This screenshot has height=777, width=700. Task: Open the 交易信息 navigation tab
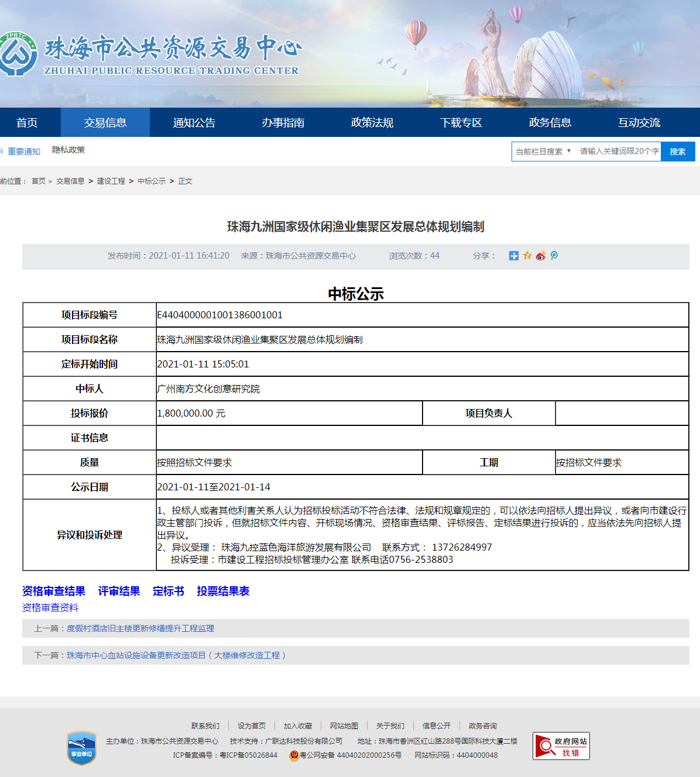pos(105,123)
